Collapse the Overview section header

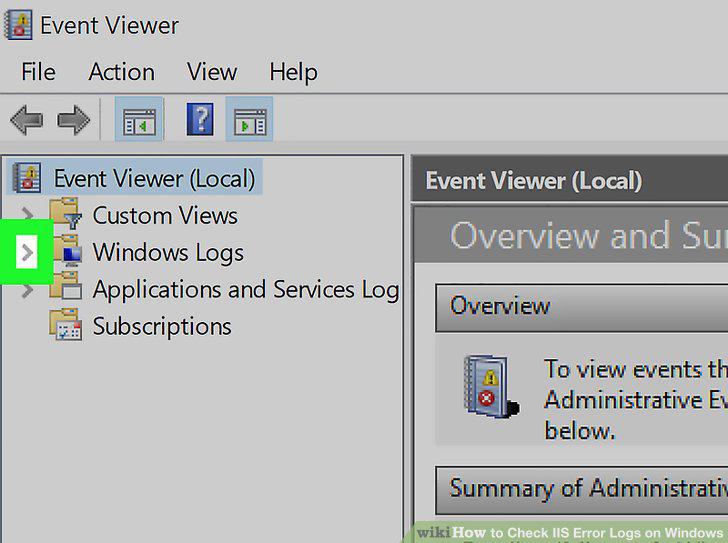[x=581, y=308]
